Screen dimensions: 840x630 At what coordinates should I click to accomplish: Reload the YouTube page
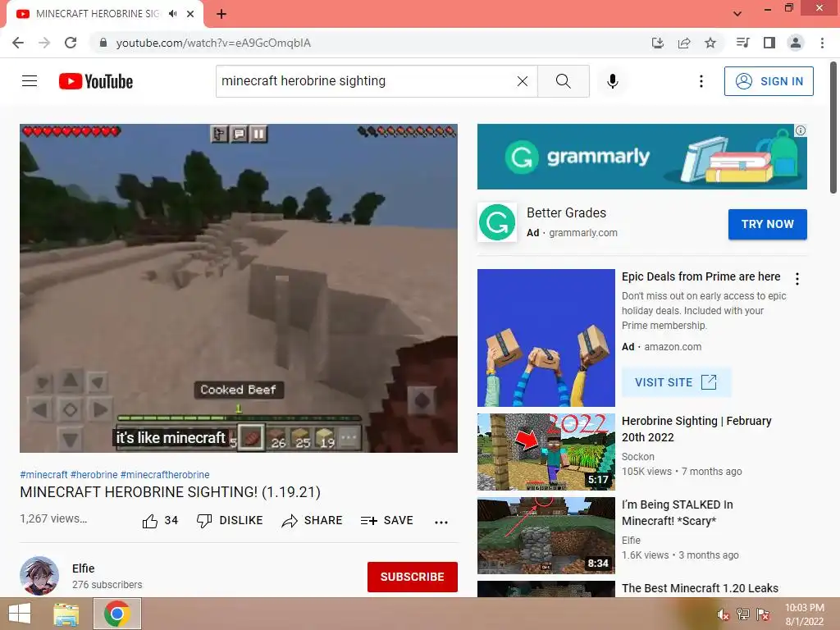[x=71, y=43]
